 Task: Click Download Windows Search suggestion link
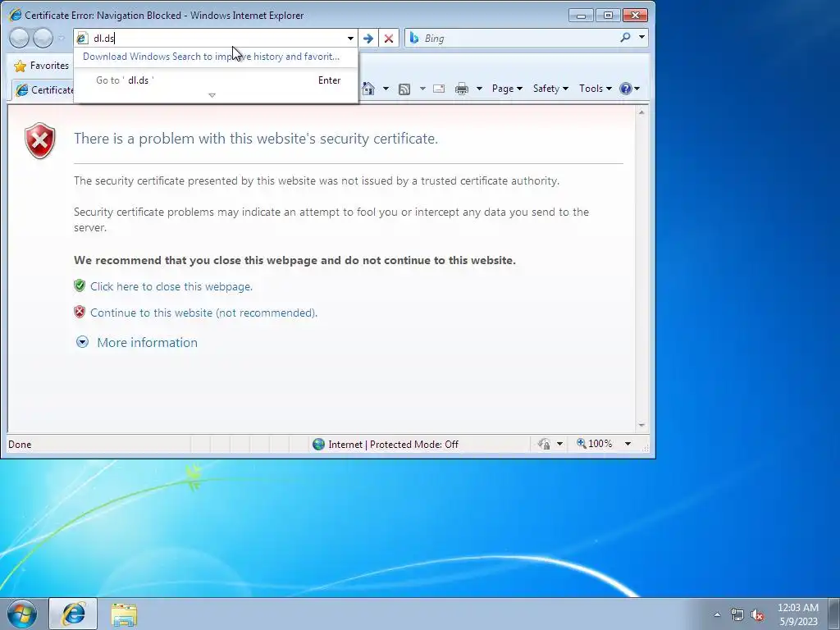[211, 57]
